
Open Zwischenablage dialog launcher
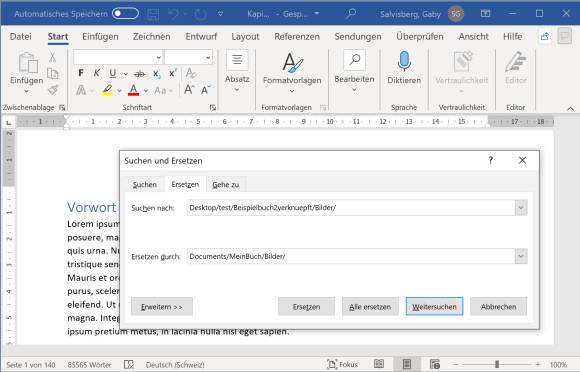coord(62,108)
